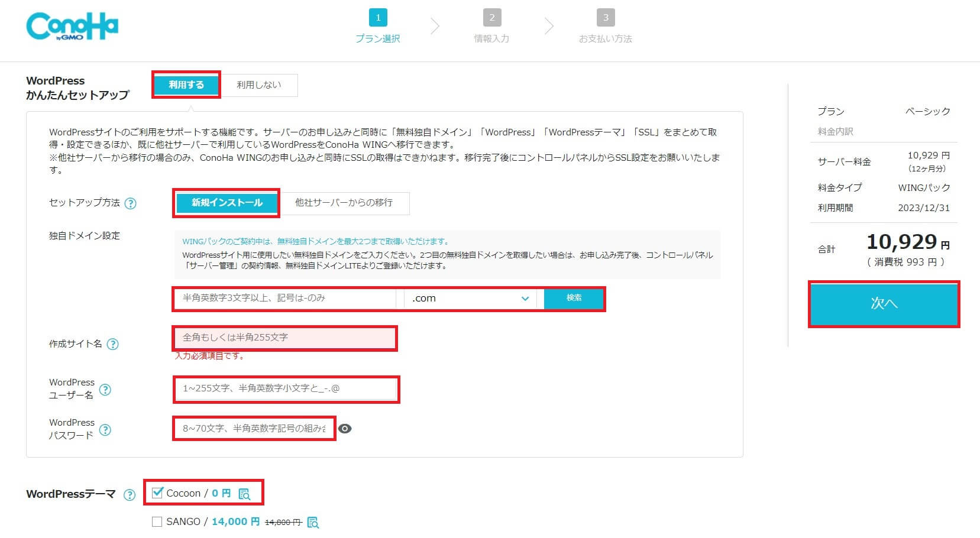Click the 14,000 円 SANGO price
This screenshot has height=538, width=980.
pyautogui.click(x=235, y=522)
